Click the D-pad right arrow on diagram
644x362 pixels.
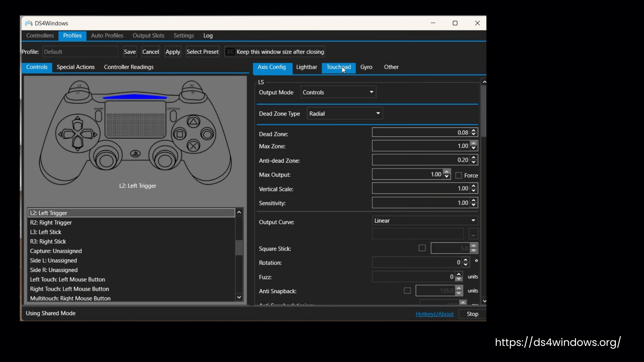tap(89, 135)
